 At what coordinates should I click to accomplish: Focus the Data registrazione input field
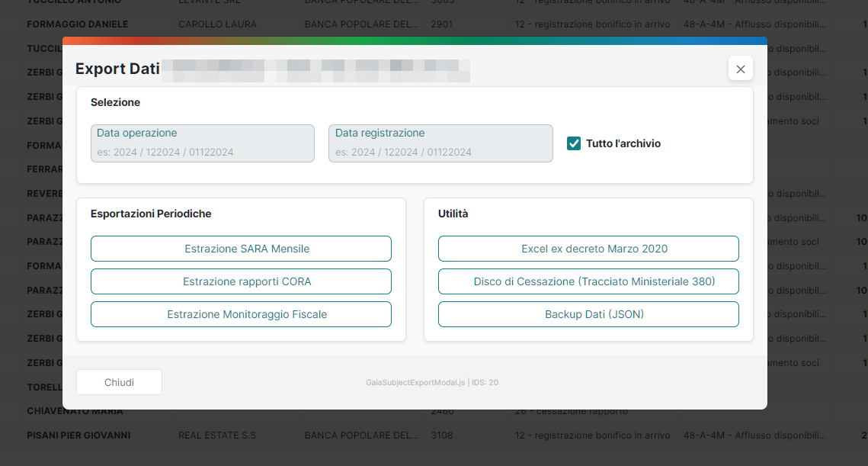point(440,143)
